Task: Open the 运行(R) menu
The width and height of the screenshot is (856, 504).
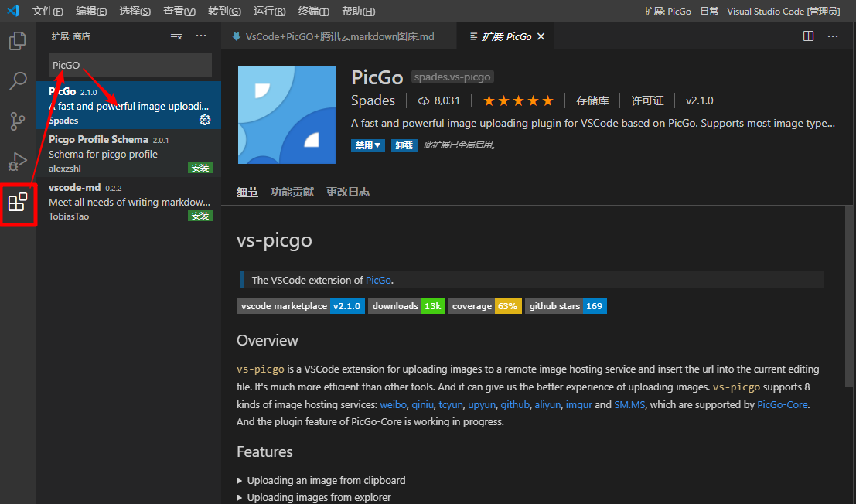Action: coord(270,11)
